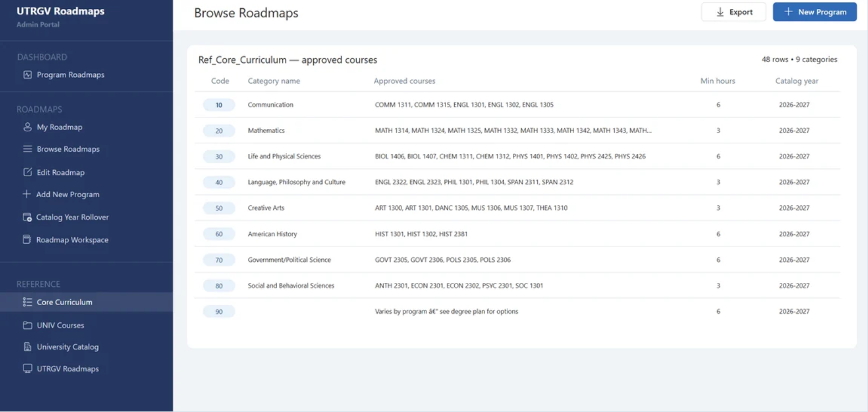Sort by the Category name column header
This screenshot has height=412, width=868.
click(274, 81)
